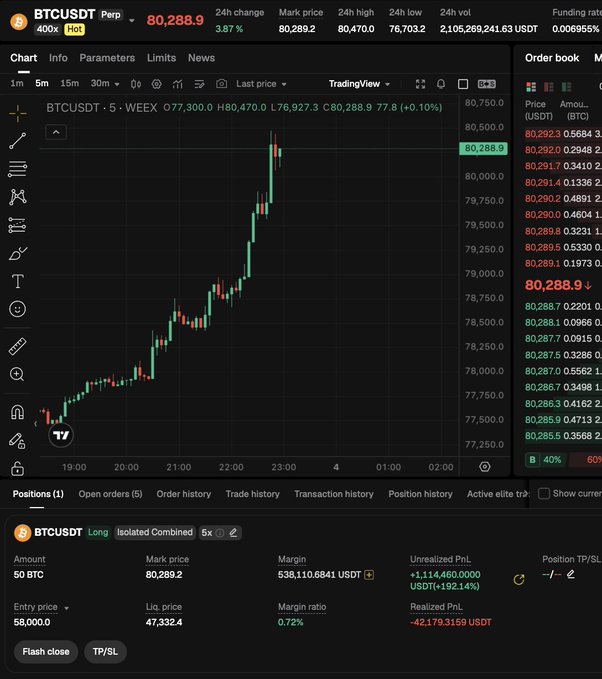Viewport: 602px width, 679px height.
Task: Show the Positions (1) tab
Action: pos(38,494)
